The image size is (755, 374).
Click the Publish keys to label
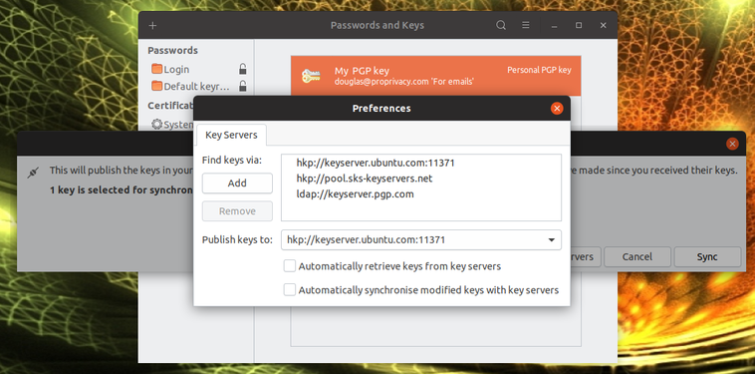[237, 240]
